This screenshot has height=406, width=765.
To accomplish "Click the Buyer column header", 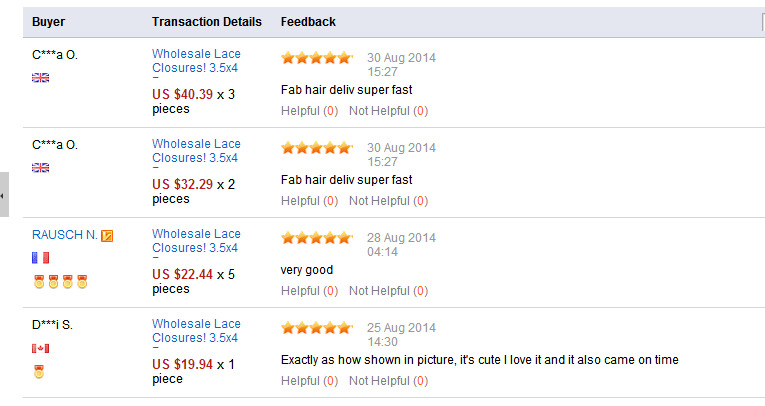I will click(48, 22).
